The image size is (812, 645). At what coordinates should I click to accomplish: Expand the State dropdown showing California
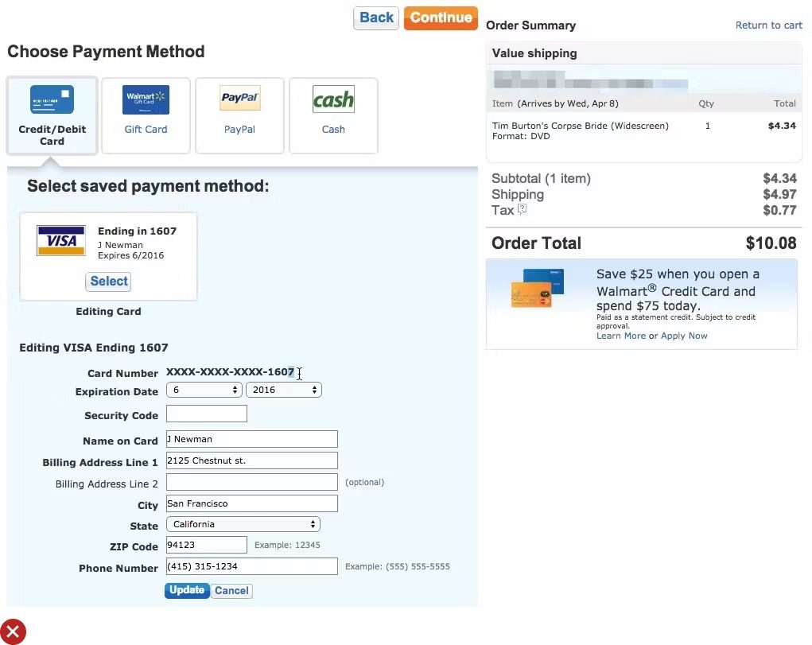click(x=243, y=524)
